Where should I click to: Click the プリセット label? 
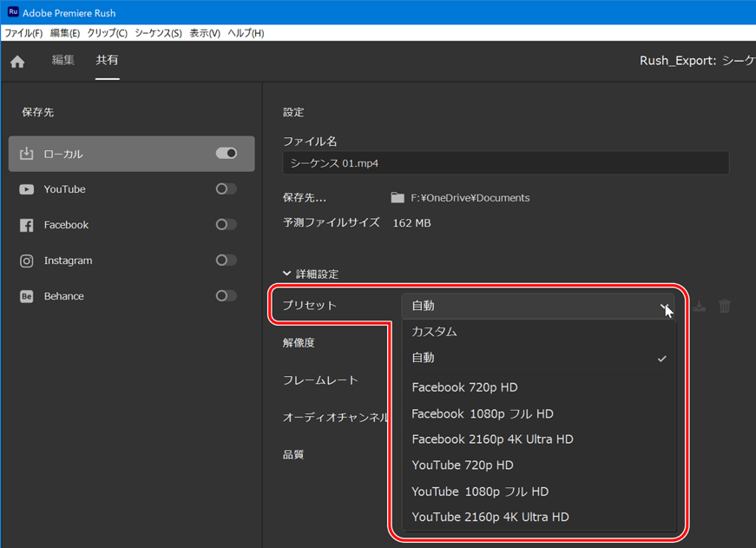coord(310,306)
